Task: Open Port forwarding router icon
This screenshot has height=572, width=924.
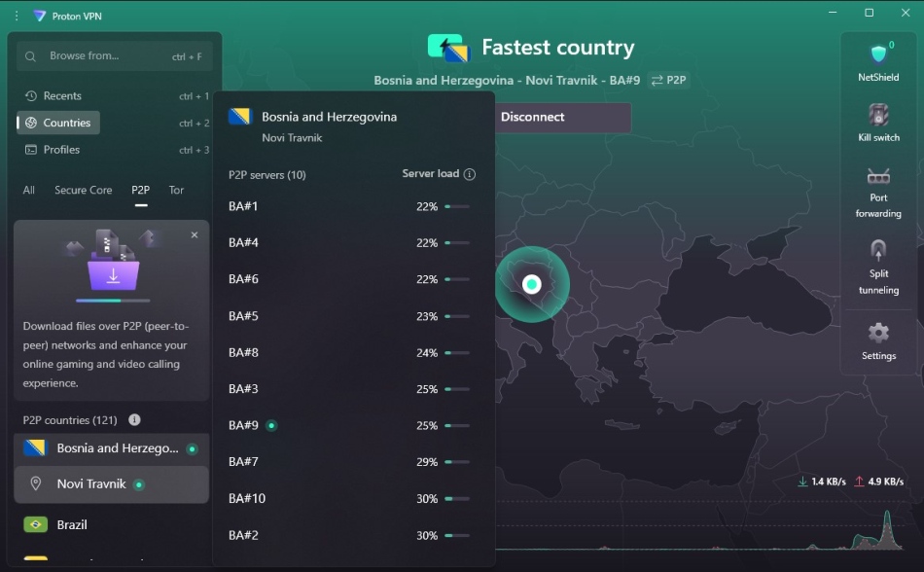Action: pyautogui.click(x=878, y=176)
